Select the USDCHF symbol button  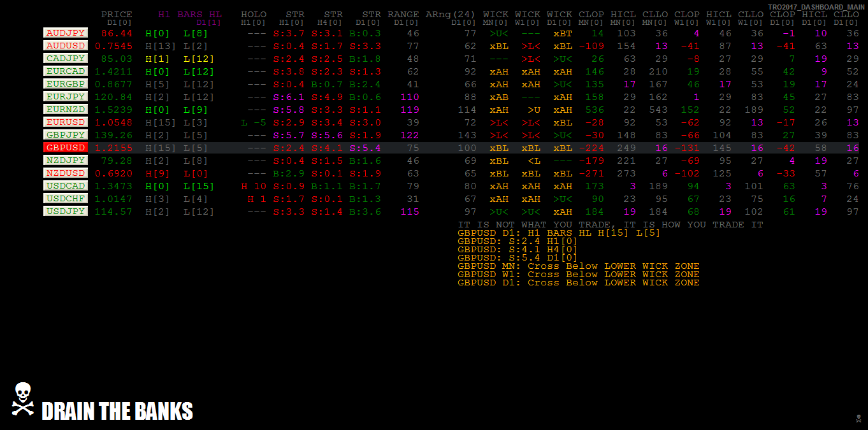click(x=66, y=198)
